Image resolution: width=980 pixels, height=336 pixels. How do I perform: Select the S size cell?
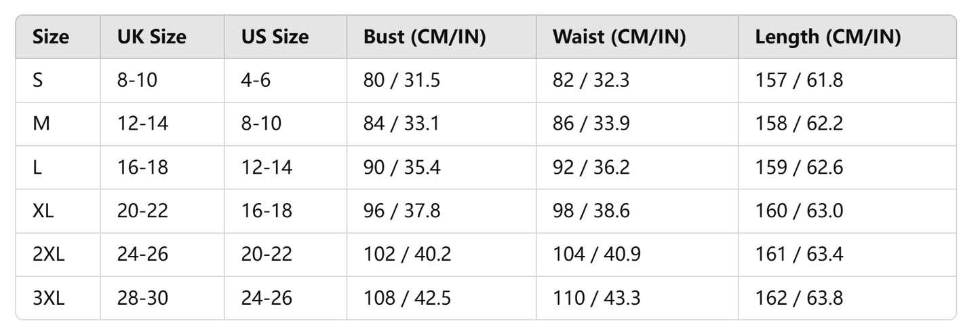38,81
